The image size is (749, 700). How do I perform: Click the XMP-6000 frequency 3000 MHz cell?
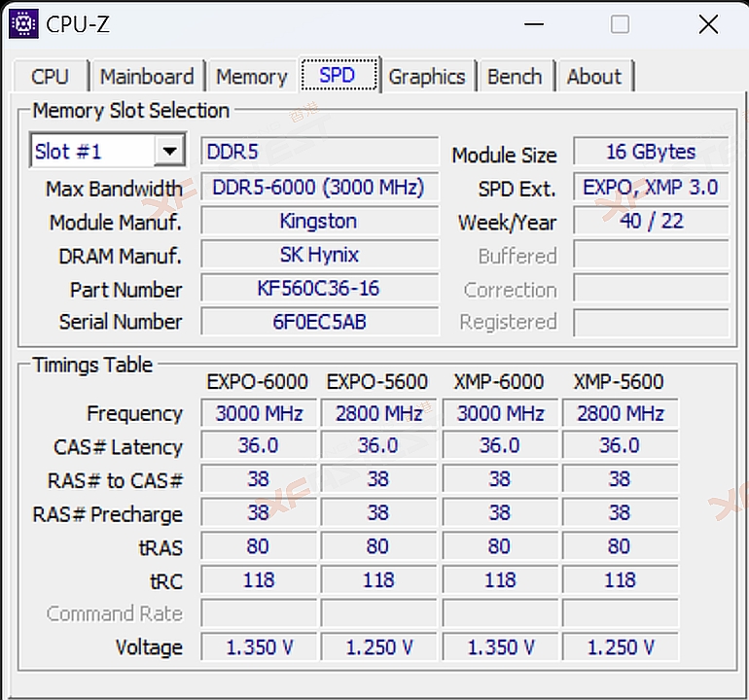500,413
